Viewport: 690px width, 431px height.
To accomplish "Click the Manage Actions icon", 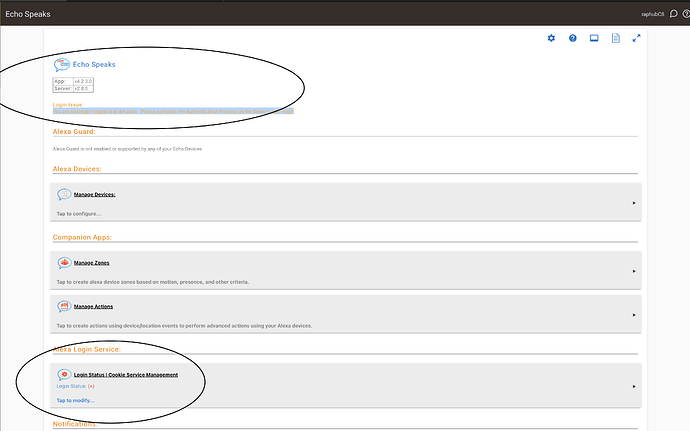I will [x=64, y=306].
